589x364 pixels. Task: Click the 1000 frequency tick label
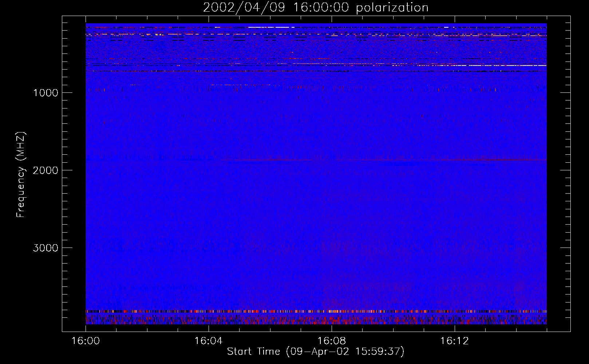(46, 93)
